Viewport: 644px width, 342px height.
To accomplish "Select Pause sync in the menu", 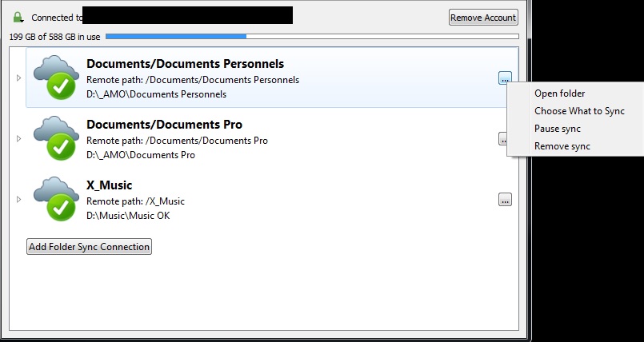I will coord(557,129).
